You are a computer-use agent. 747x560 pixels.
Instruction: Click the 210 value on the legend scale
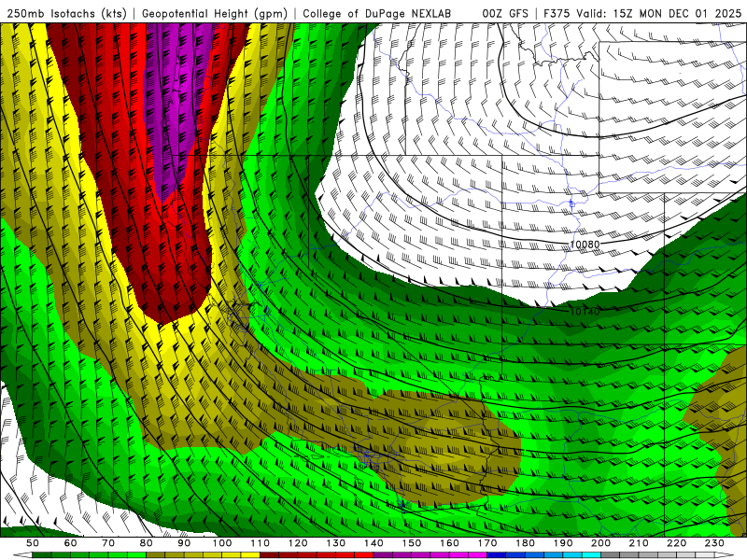639,543
